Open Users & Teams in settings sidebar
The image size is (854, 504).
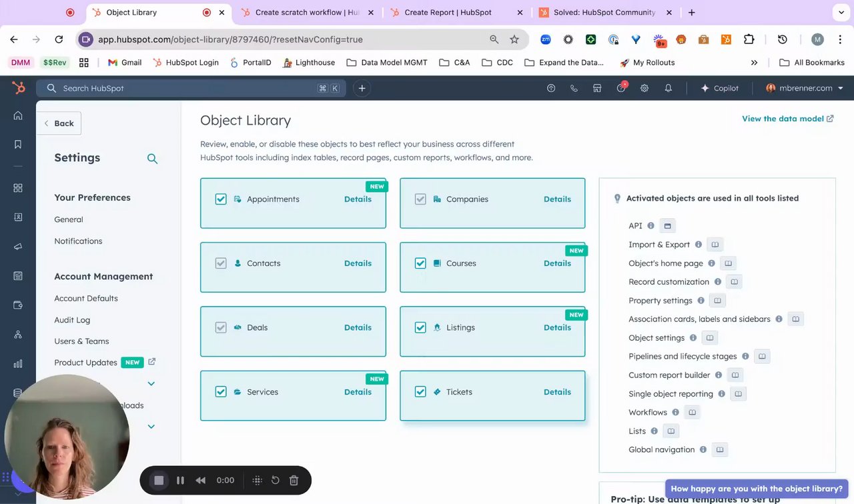(81, 341)
